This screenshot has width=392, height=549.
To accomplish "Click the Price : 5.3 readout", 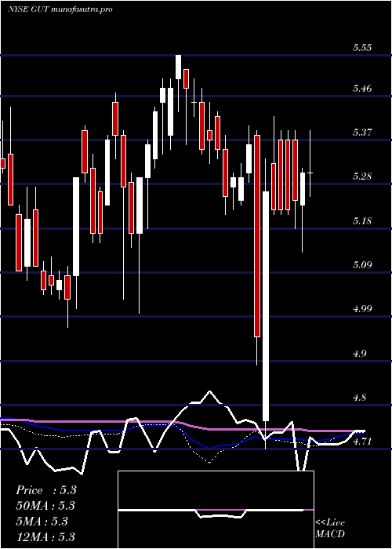I will click(x=46, y=490).
